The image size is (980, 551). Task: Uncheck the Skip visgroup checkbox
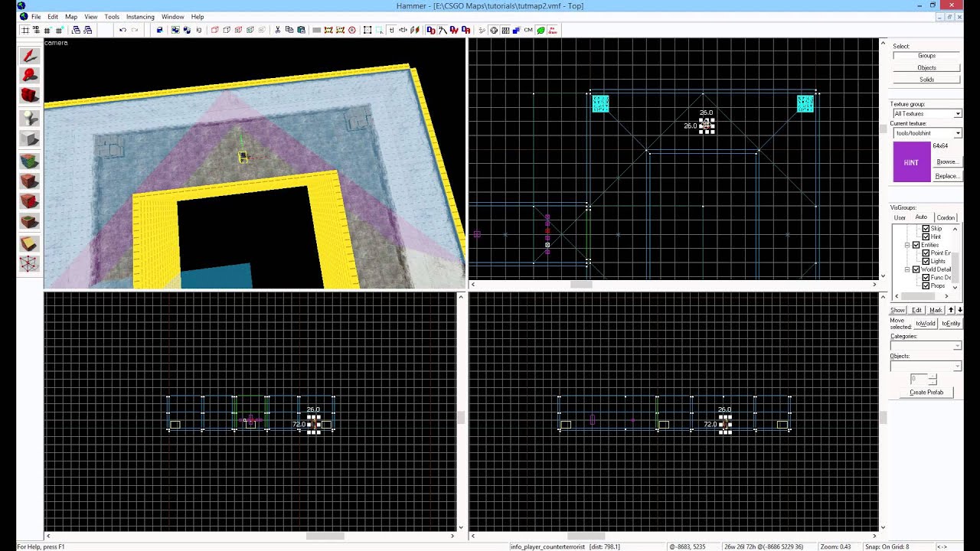[926, 229]
